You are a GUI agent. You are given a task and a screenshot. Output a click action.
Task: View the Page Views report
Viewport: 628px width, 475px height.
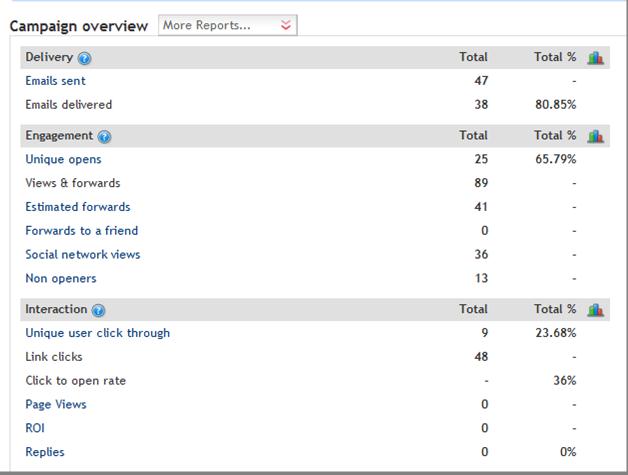(56, 405)
